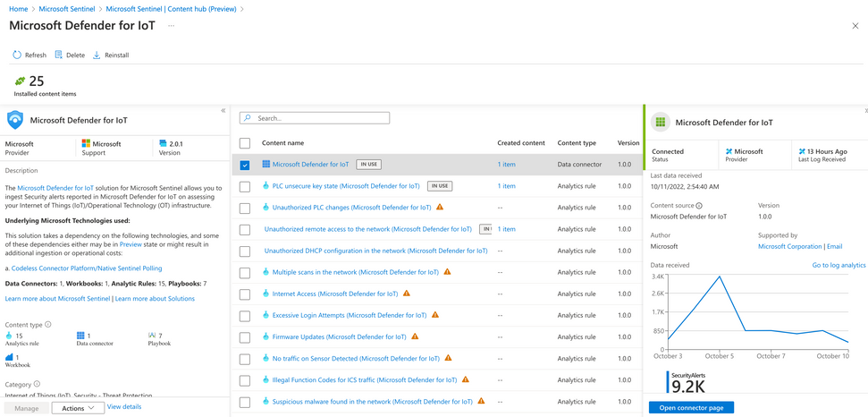Image resolution: width=868 pixels, height=417 pixels.
Task: Click the flask icon of Internet Access rule
Action: (x=266, y=294)
